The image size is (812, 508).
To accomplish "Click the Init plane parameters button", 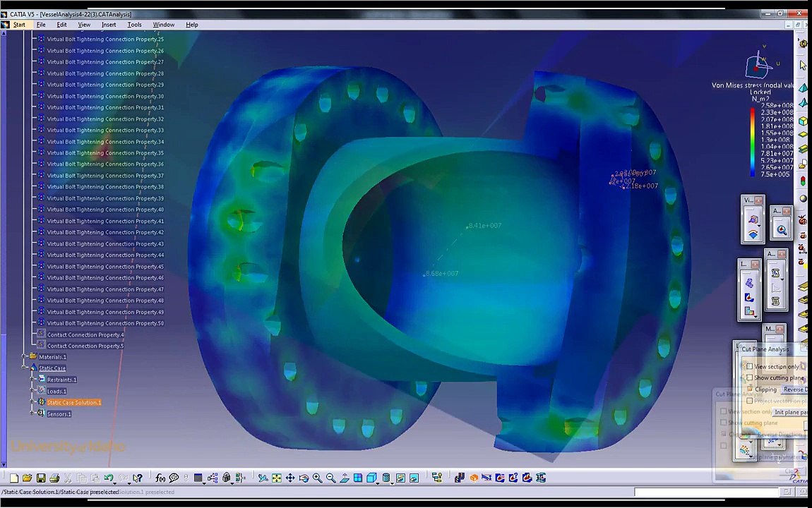I will [790, 412].
